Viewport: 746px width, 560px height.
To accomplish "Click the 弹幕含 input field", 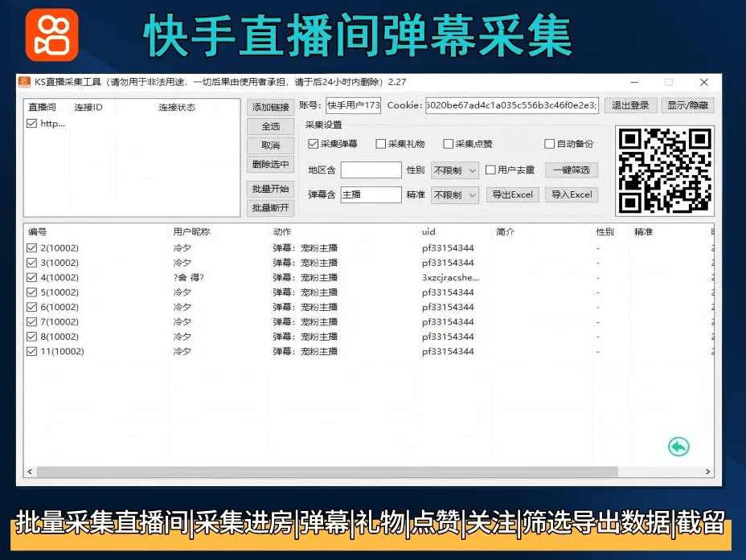I will [371, 194].
